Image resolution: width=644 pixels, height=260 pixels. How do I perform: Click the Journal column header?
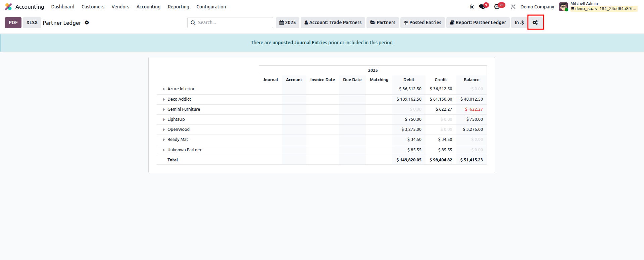[x=270, y=80]
